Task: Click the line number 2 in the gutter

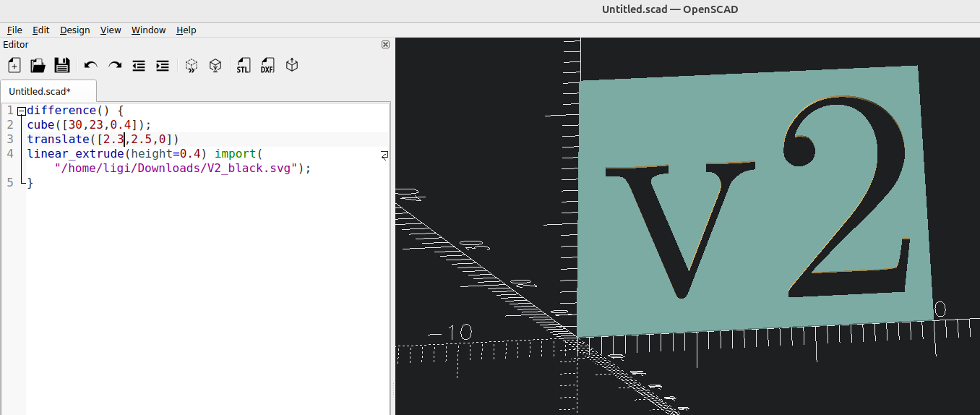Action: click(9, 124)
